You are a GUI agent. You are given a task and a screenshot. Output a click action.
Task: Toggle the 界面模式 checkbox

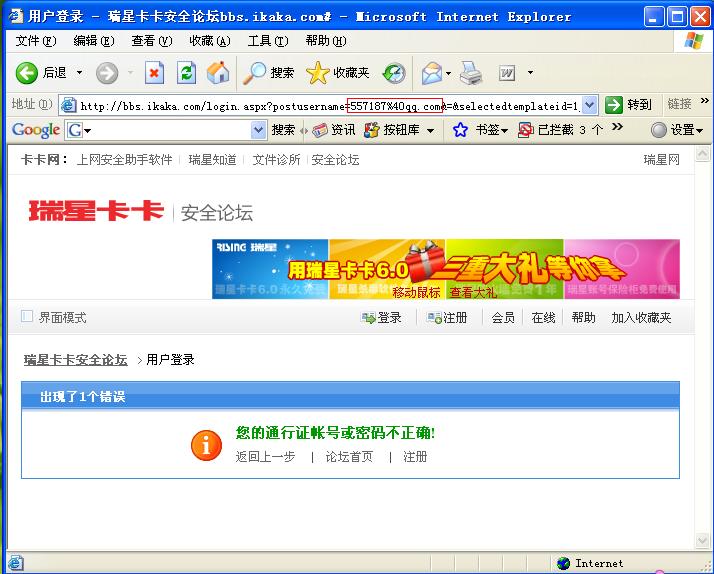(27, 316)
